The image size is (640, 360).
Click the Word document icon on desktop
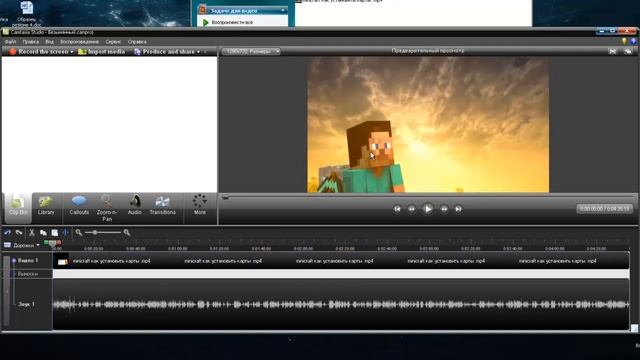[x=27, y=8]
